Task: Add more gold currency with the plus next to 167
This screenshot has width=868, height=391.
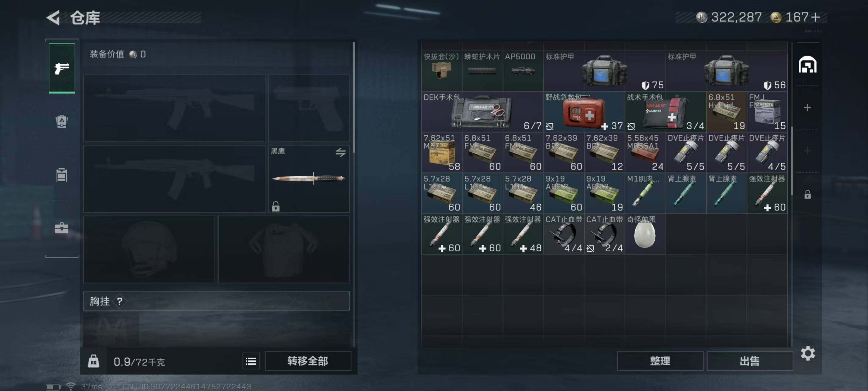Action: point(816,17)
